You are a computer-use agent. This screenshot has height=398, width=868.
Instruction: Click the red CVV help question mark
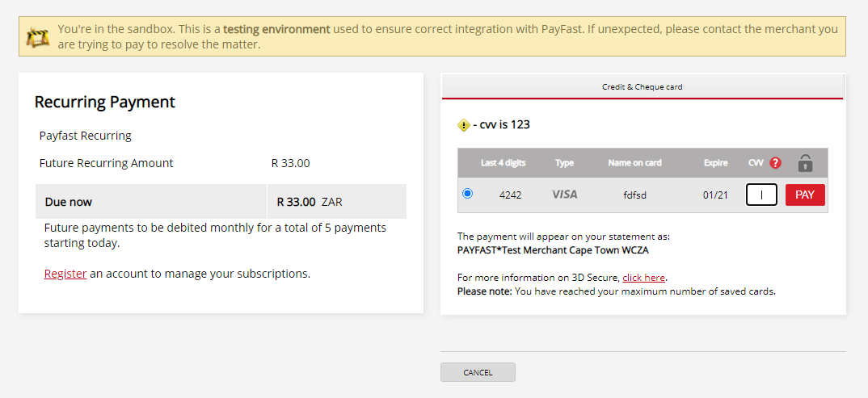point(776,162)
